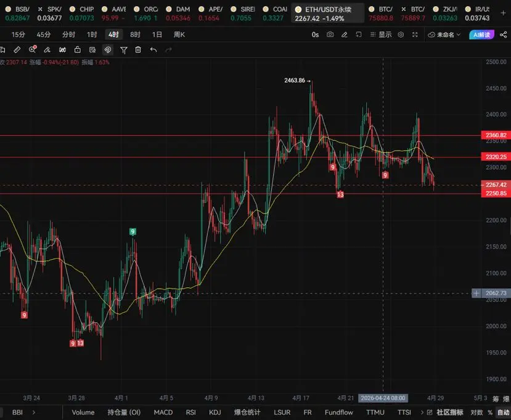Click the share icon
The height and width of the screenshot is (420, 511).
coord(504,35)
